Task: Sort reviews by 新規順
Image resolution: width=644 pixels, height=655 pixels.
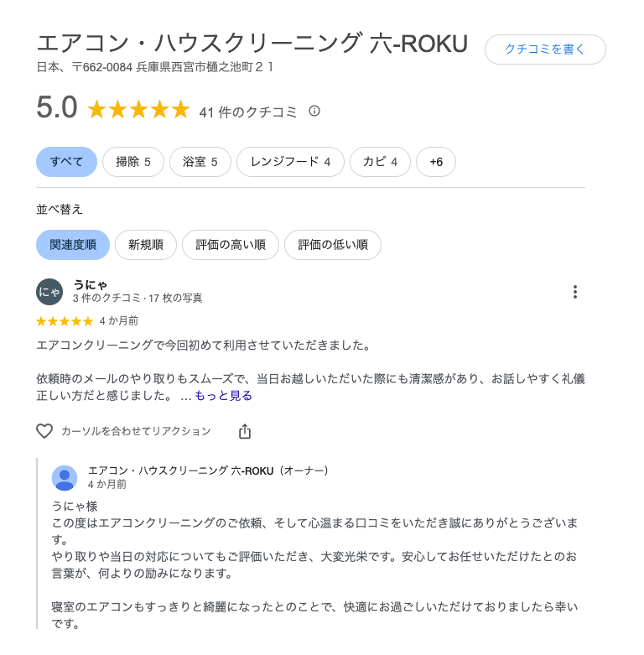Action: tap(145, 245)
